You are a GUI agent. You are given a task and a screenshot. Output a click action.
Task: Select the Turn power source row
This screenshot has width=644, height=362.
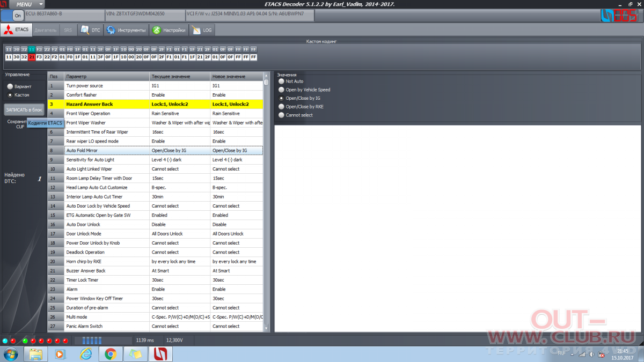coord(156,86)
